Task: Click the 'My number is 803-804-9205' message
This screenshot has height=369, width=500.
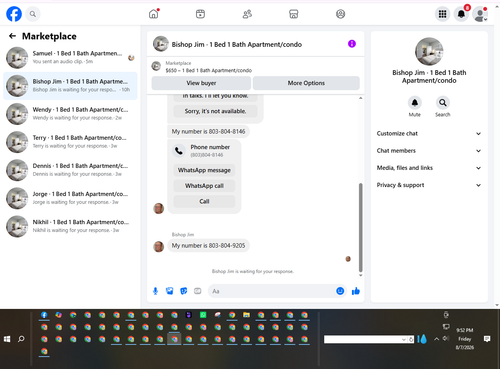Action: click(x=208, y=246)
